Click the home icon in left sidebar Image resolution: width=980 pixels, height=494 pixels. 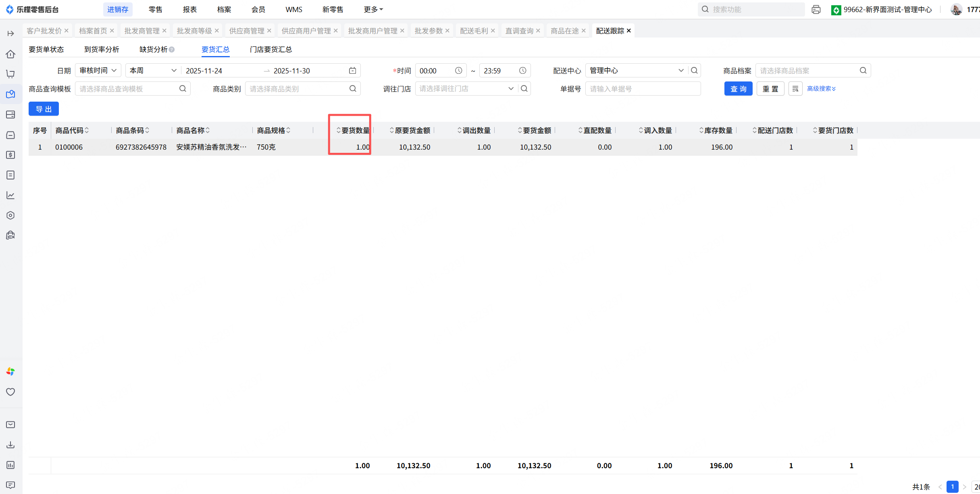tap(11, 54)
